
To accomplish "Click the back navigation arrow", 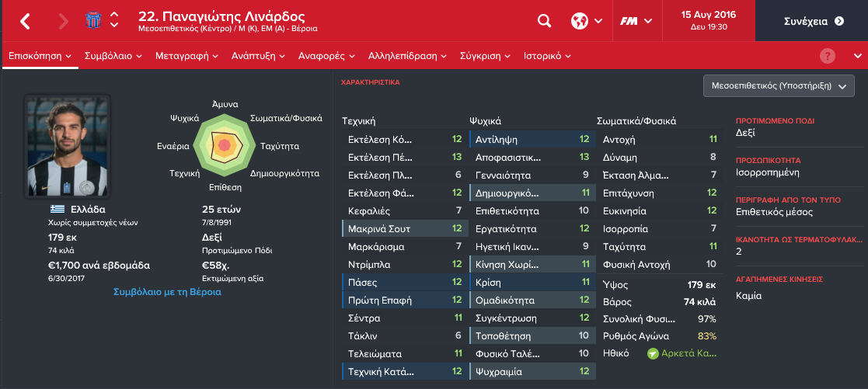I will [25, 21].
